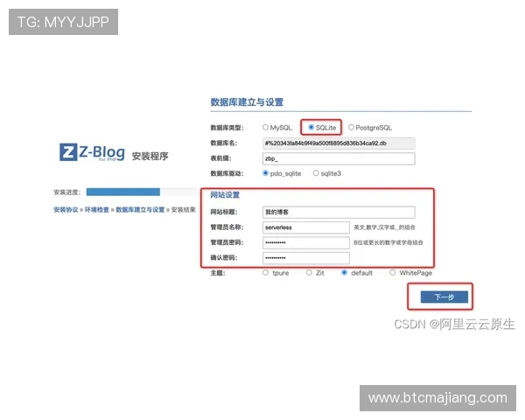
Task: Click the 环境检查 breadcrumb step
Action: tap(97, 210)
